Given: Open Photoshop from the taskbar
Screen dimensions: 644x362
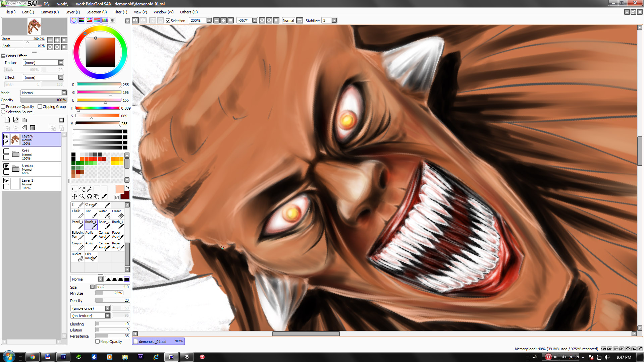Looking at the screenshot, I should click(x=63, y=357).
